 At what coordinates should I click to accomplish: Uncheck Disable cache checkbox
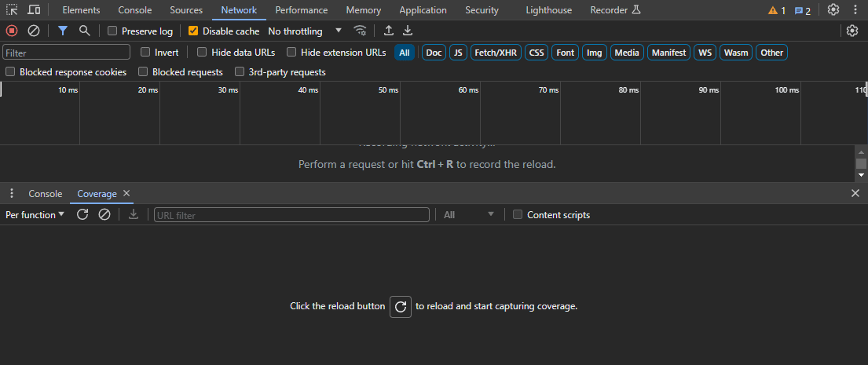[x=193, y=31]
